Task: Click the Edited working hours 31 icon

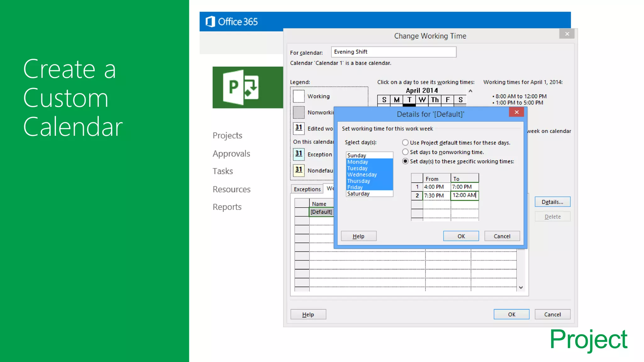Action: 299,128
